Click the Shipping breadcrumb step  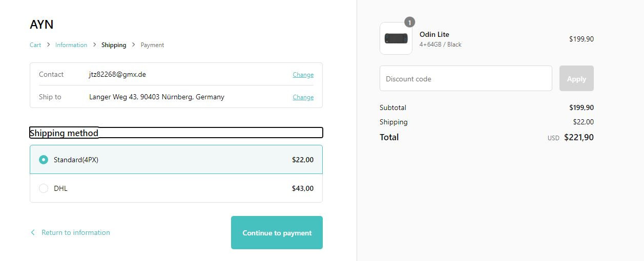[114, 45]
